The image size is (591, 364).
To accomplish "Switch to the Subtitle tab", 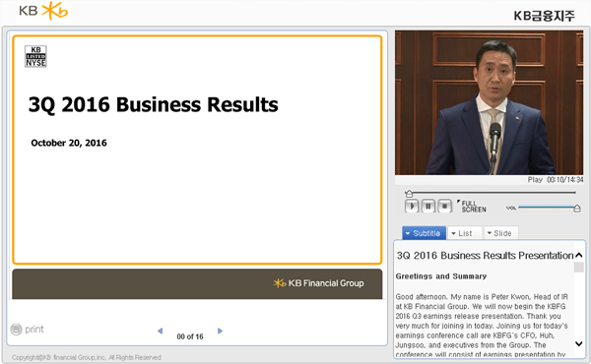I will [424, 233].
